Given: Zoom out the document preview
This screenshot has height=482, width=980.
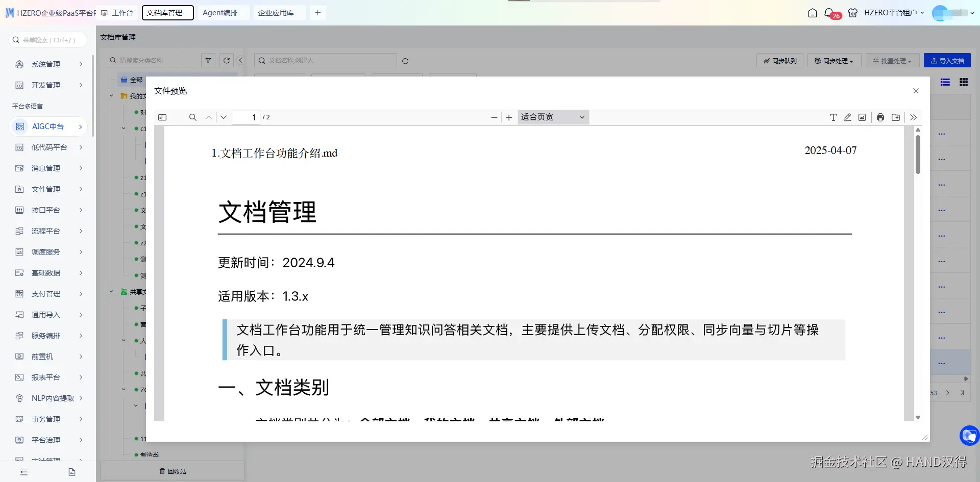Looking at the screenshot, I should 494,117.
